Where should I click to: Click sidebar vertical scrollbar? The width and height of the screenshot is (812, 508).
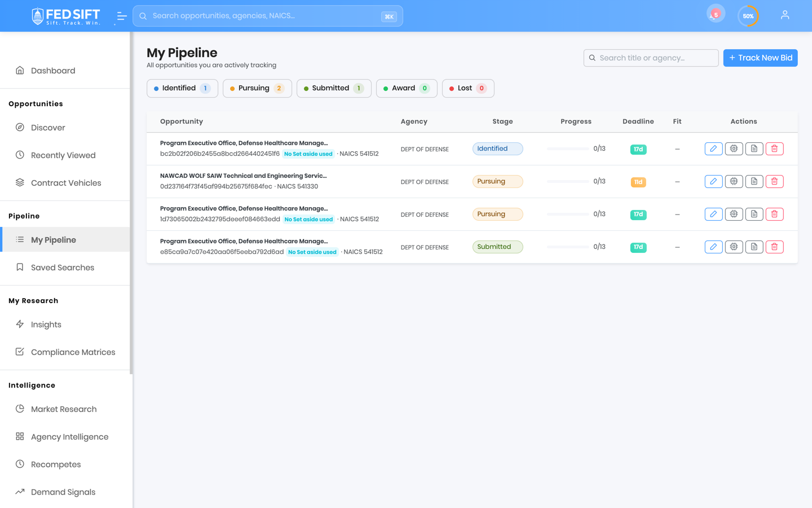[x=131, y=203]
